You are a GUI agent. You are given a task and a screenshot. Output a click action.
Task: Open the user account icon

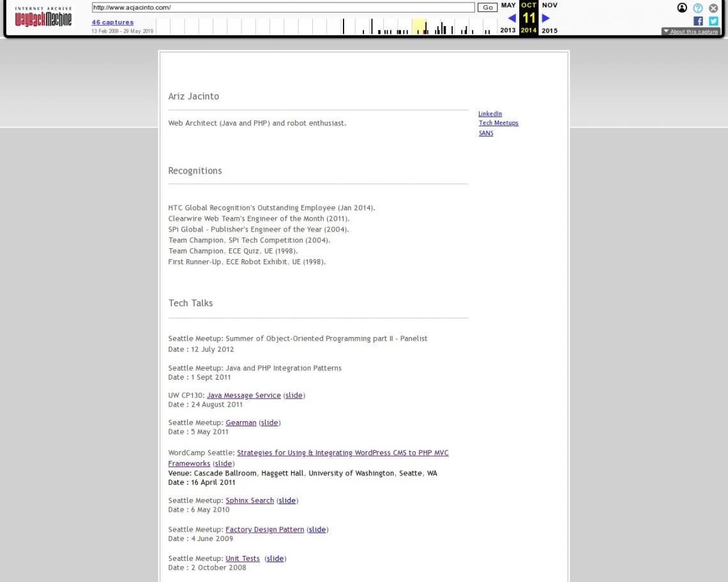tap(681, 8)
